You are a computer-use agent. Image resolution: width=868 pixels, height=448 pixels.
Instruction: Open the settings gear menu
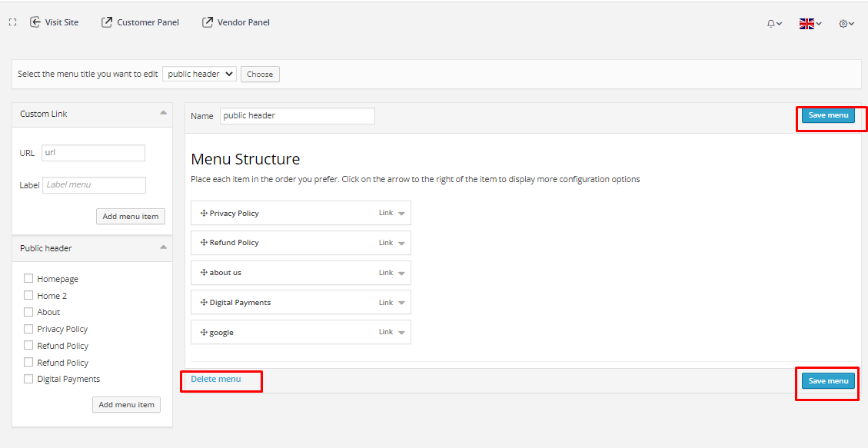tap(846, 24)
